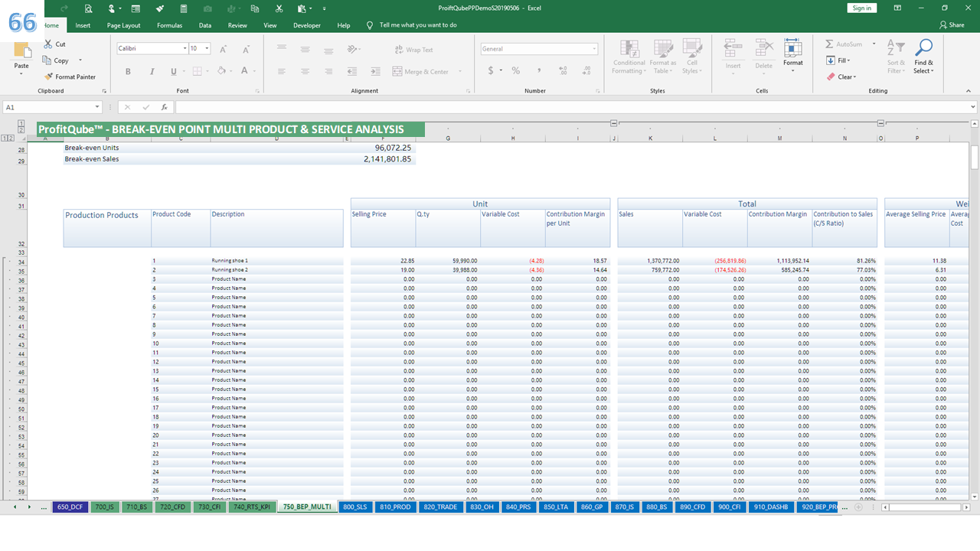This screenshot has width=980, height=551.
Task: Open the Insert ribbon tab
Action: (x=83, y=25)
